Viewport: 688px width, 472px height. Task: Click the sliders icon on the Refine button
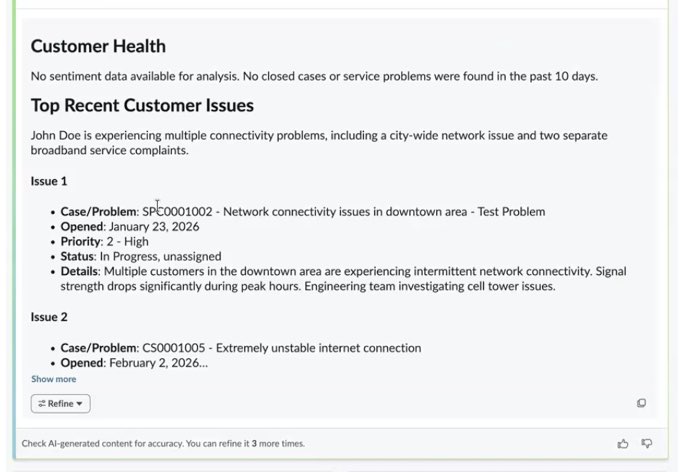point(42,404)
